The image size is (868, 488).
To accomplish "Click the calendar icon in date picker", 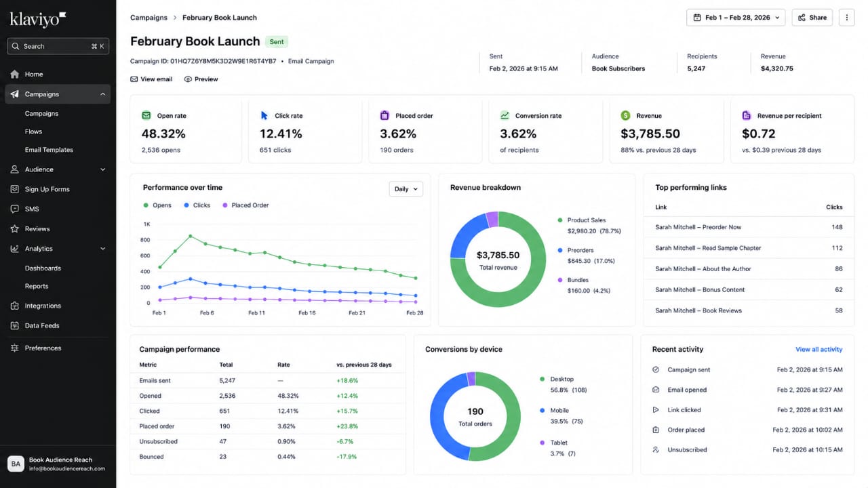I will tap(697, 18).
